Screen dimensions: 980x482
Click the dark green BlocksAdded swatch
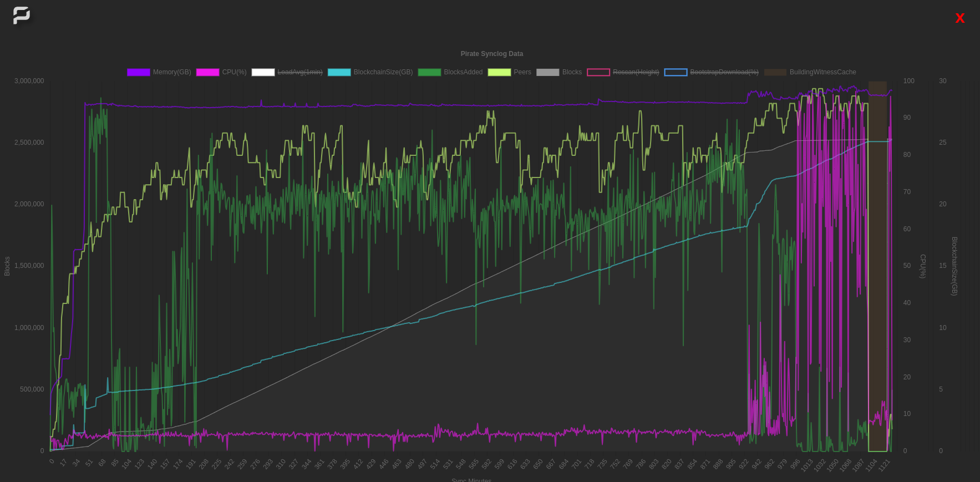pos(429,72)
